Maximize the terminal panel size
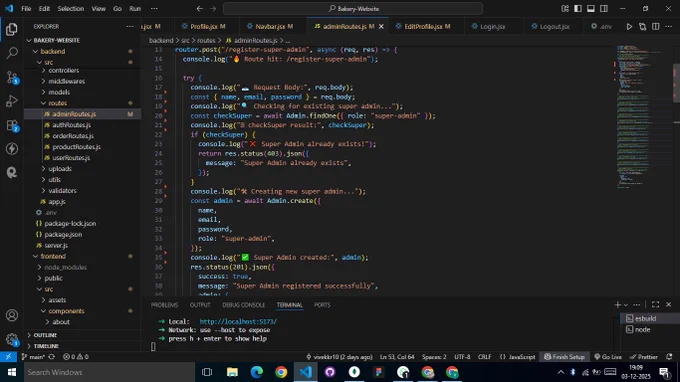Viewport: 680px width, 382px height. (655, 305)
